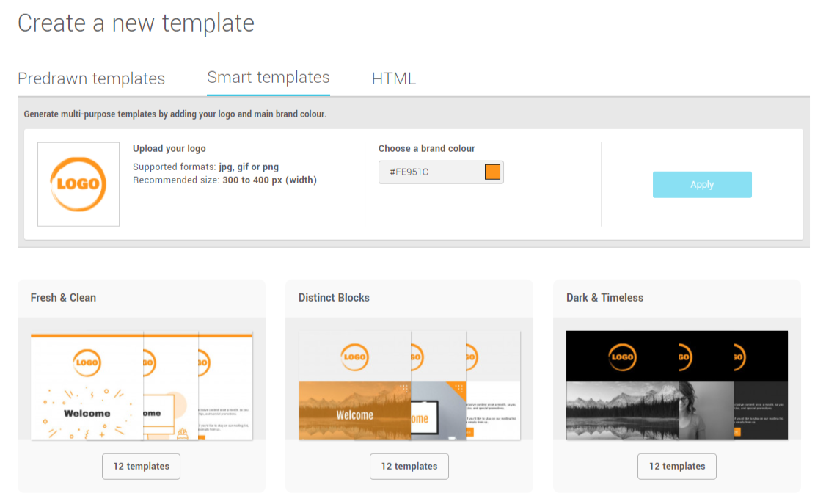This screenshot has height=504, width=826.
Task: Switch to the Predrawn templates tab
Action: 91,78
